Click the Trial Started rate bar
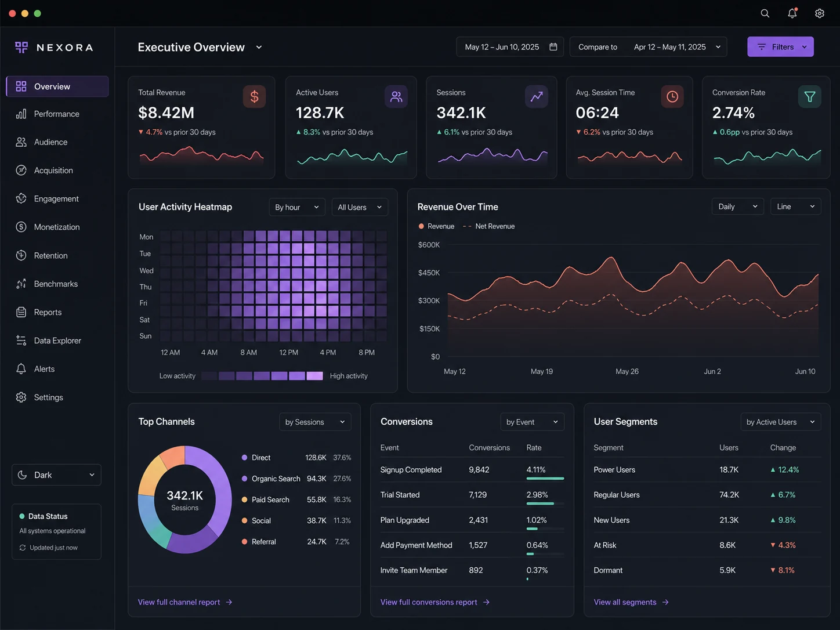 point(540,504)
